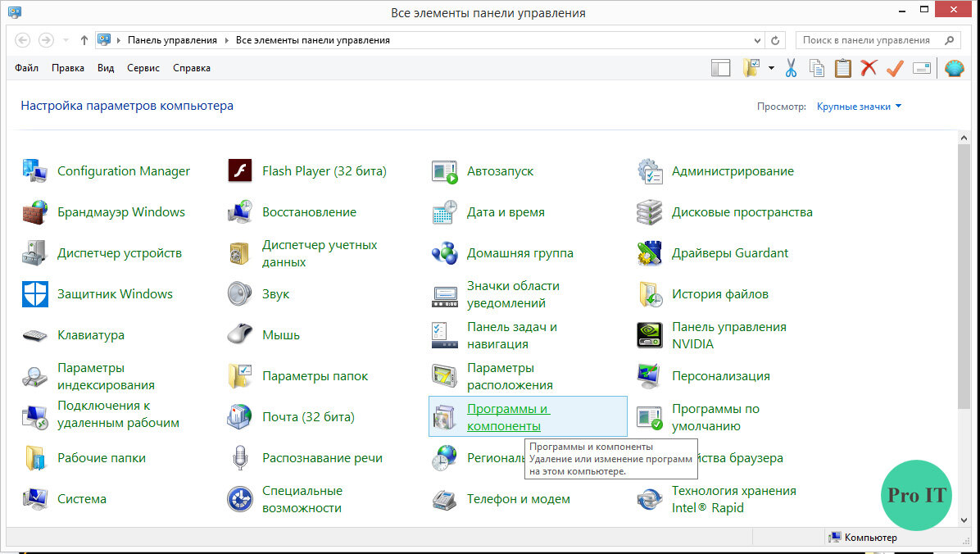Expand the address bar history dropdown
The width and height of the screenshot is (980, 554).
(757, 40)
